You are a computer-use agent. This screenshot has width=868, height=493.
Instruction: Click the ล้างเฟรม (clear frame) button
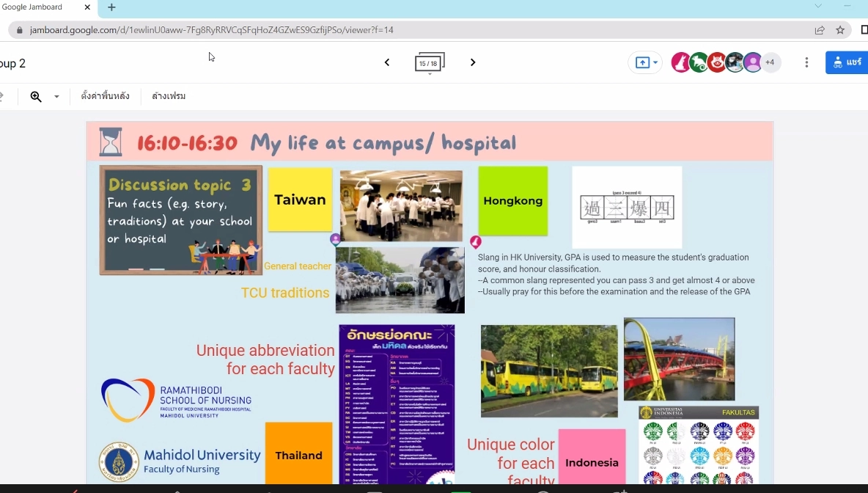click(x=169, y=96)
